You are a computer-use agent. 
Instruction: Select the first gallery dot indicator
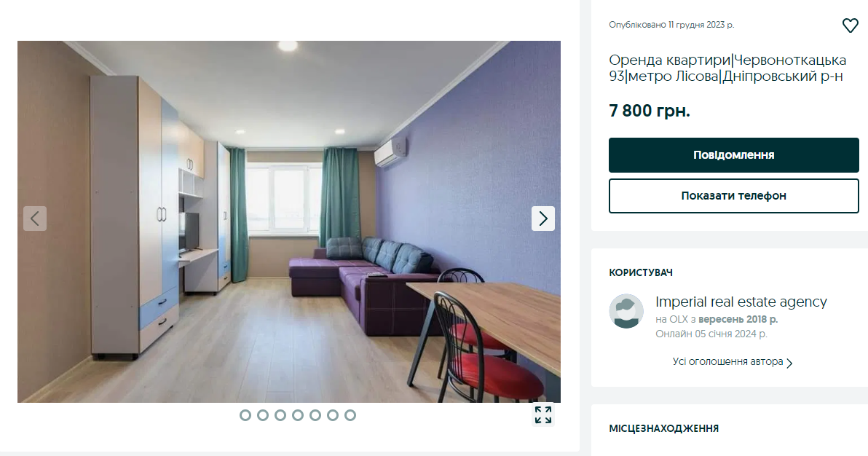[x=245, y=415]
